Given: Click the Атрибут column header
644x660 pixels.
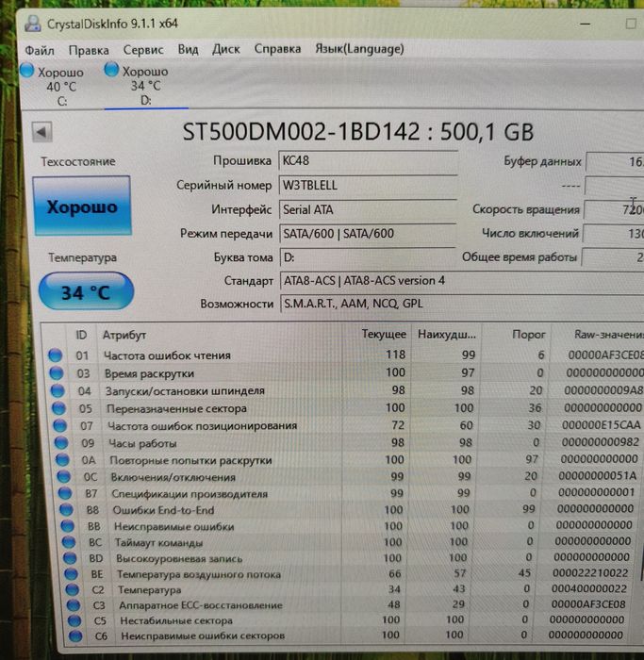Looking at the screenshot, I should (x=124, y=335).
